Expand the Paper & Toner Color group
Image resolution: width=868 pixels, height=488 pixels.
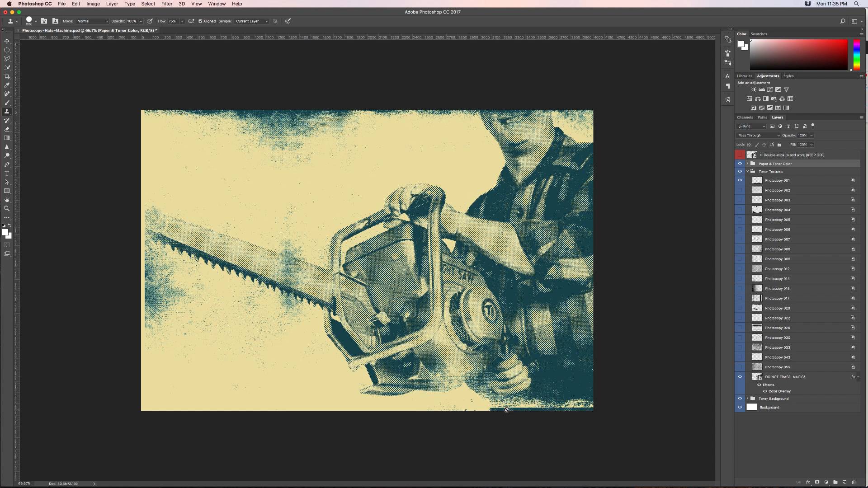[747, 164]
